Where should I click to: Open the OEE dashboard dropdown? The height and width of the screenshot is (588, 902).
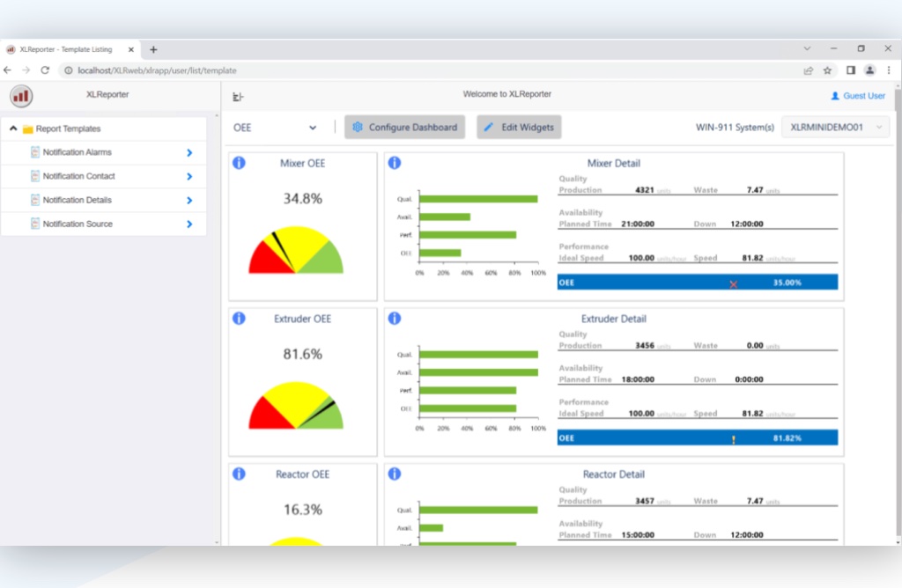pyautogui.click(x=275, y=128)
